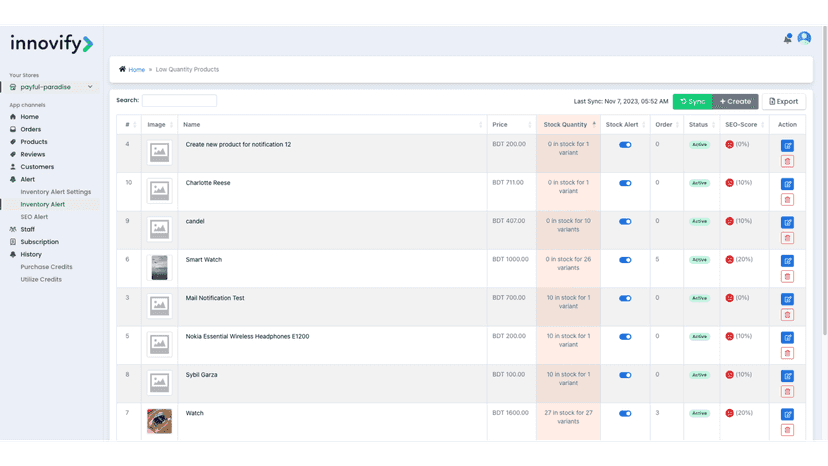Sort table by Order column

click(667, 125)
